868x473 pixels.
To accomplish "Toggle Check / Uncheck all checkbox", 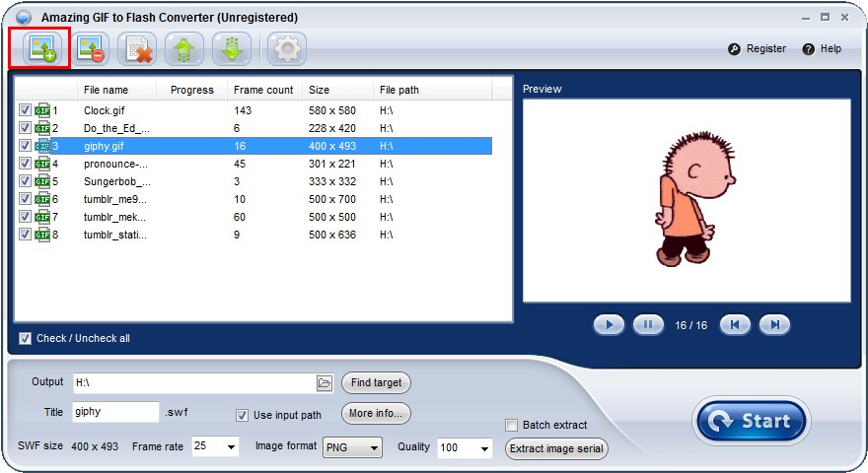I will [x=25, y=338].
